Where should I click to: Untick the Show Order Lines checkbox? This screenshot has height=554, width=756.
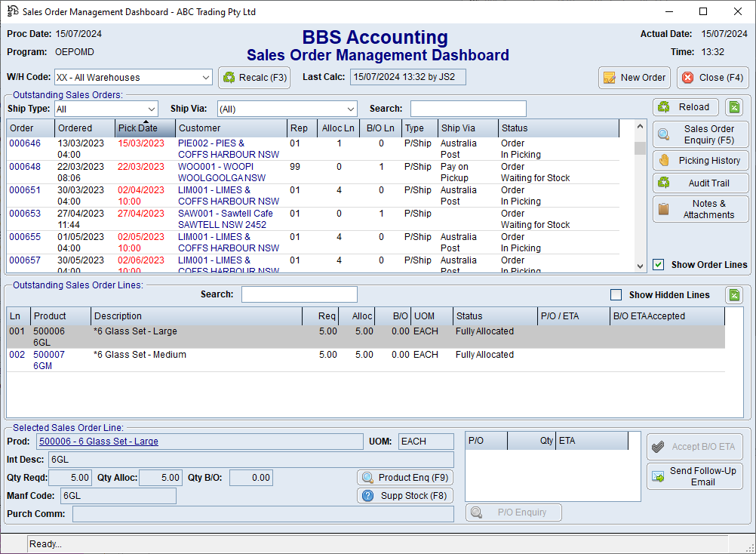tap(659, 265)
